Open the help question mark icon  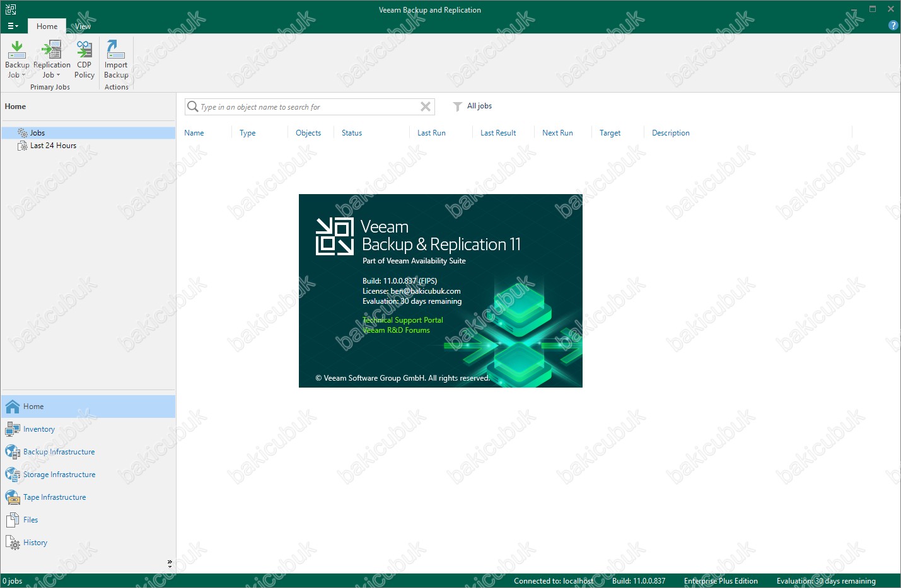pos(893,25)
